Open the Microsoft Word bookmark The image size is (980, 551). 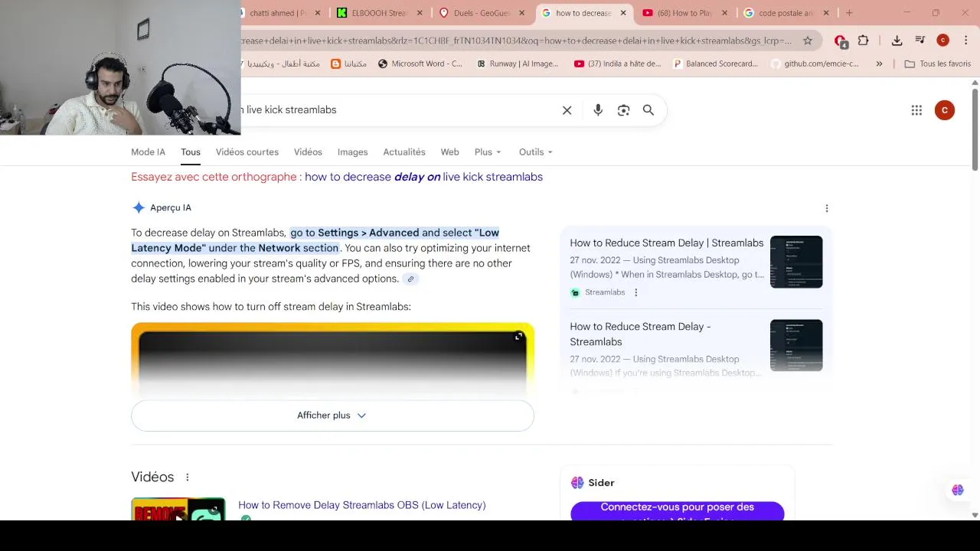420,64
